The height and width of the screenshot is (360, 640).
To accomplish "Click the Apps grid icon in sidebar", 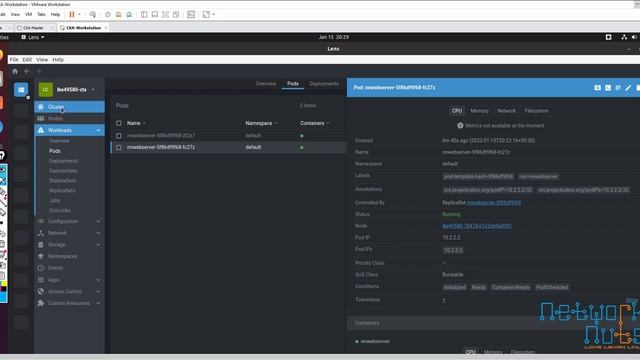I will click(x=41, y=280).
